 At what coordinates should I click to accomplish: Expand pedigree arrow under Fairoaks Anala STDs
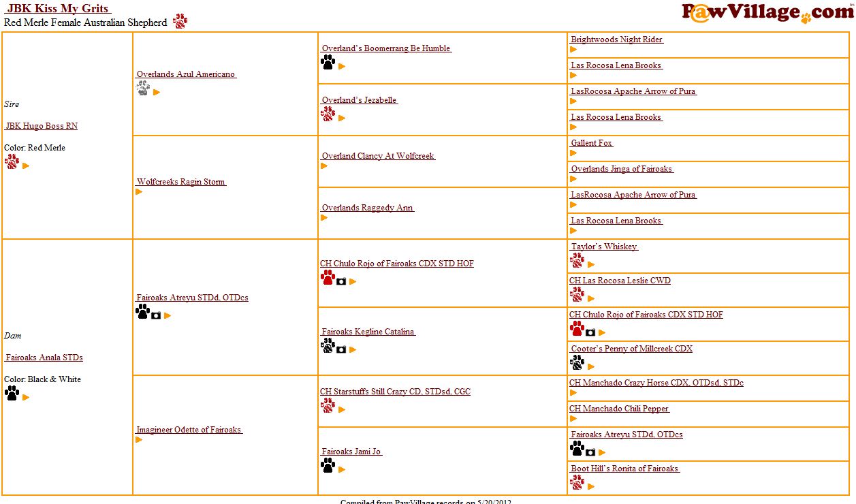point(26,397)
